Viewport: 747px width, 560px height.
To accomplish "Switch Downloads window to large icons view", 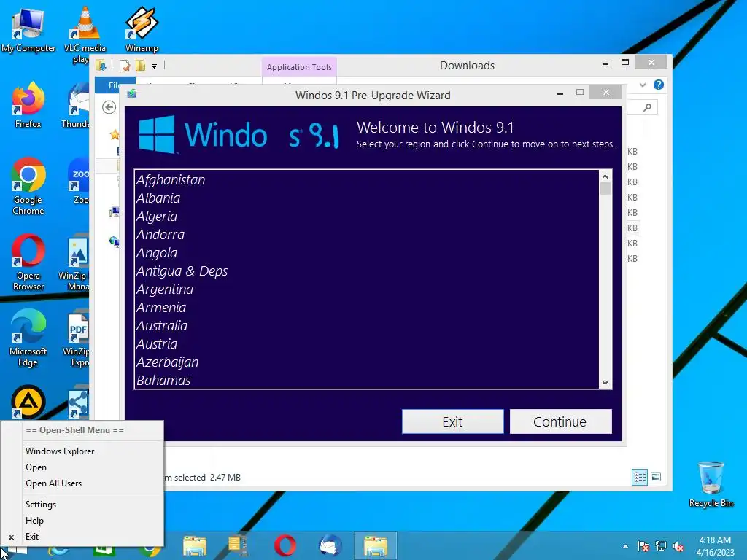I will click(x=656, y=477).
